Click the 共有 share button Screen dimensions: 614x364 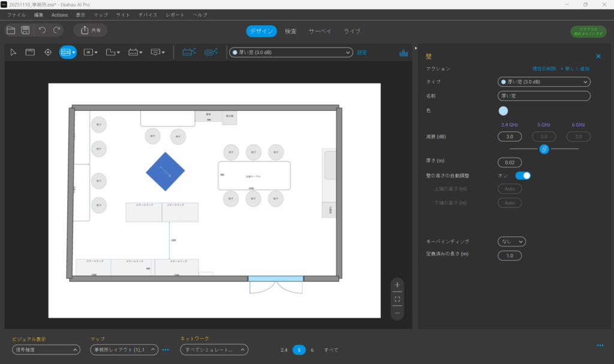pos(91,30)
